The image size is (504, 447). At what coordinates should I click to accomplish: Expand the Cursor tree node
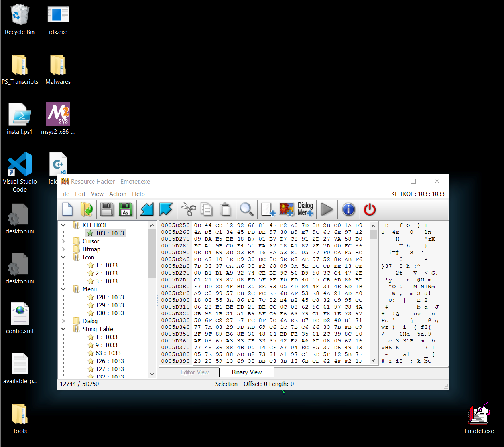click(x=63, y=241)
